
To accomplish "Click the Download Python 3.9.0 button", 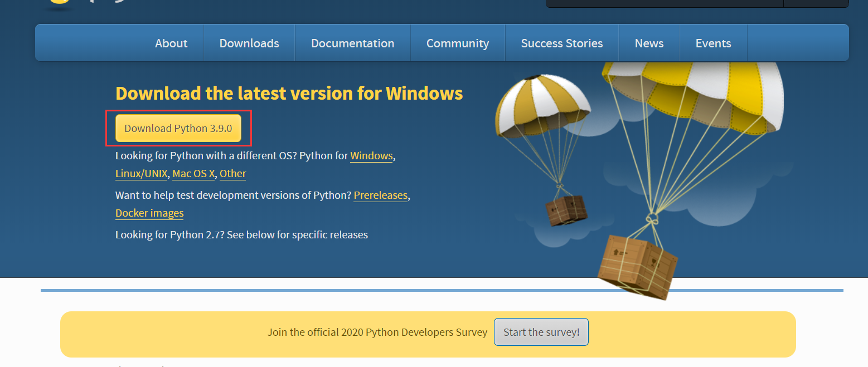I will (178, 128).
